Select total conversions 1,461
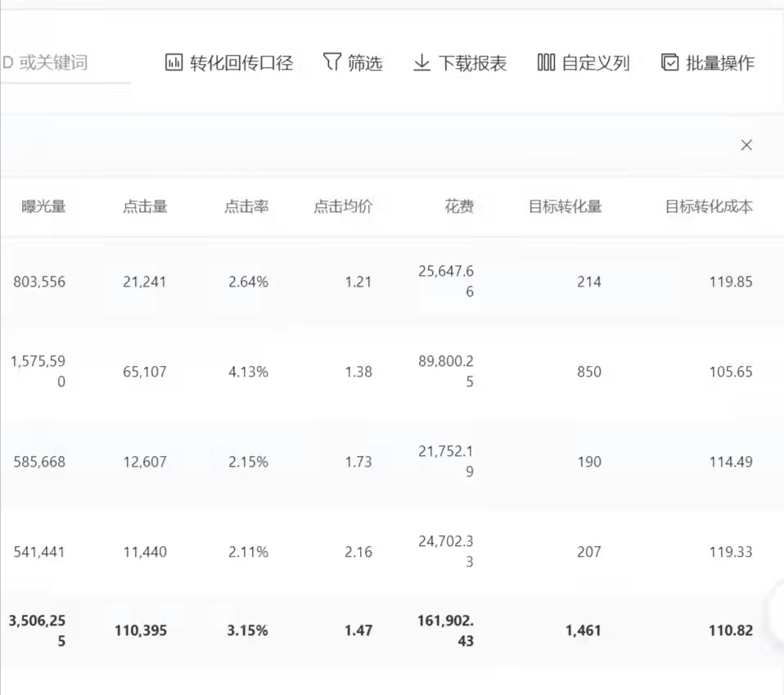 [583, 631]
